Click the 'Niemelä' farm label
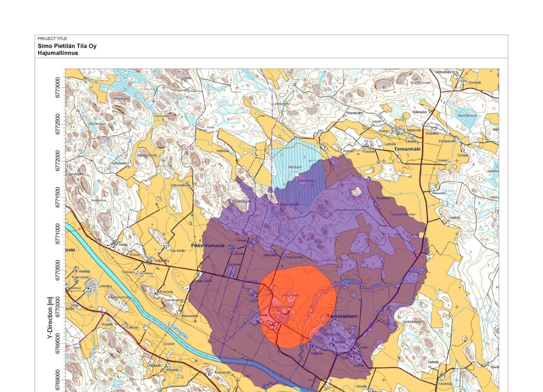Viewport: 543px width, 392px height. 270,255
